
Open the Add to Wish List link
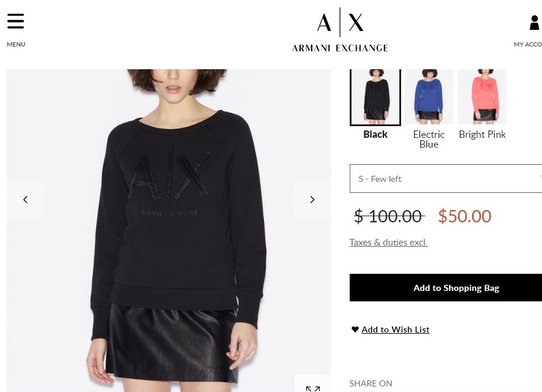pos(396,330)
